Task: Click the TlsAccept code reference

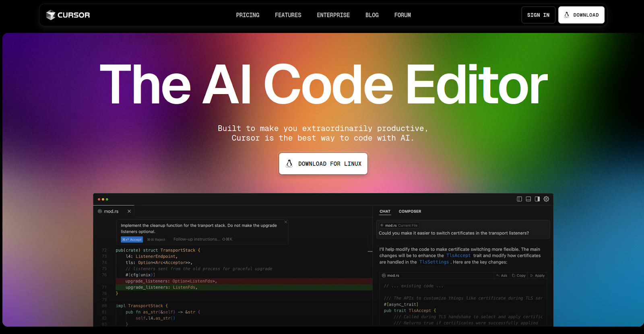Action: pyautogui.click(x=458, y=256)
